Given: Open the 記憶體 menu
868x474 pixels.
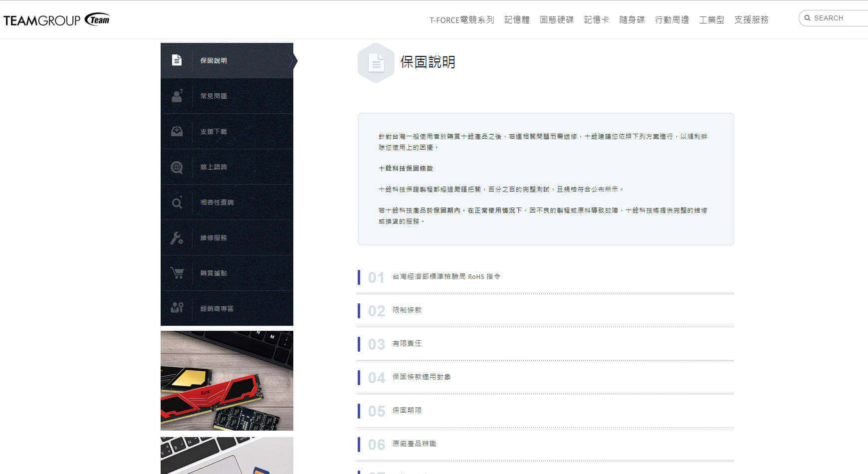Looking at the screenshot, I should [x=517, y=20].
